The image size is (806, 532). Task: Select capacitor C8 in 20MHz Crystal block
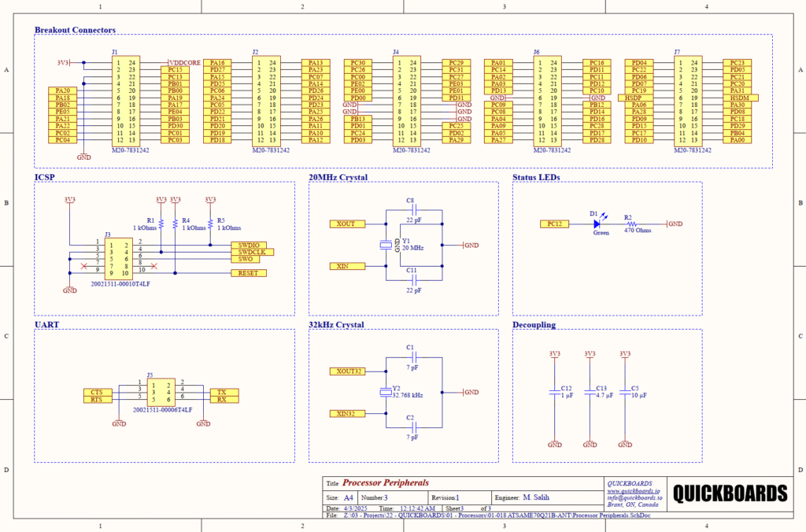pos(411,210)
